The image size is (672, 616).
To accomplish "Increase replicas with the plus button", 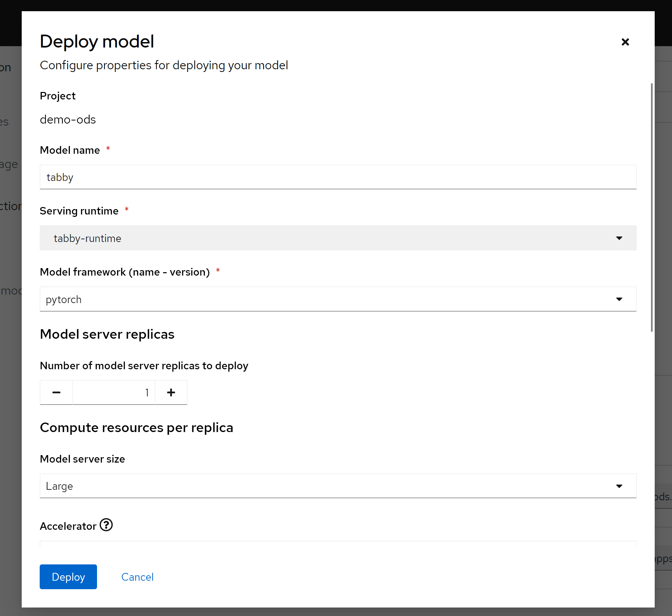I will tap(171, 392).
